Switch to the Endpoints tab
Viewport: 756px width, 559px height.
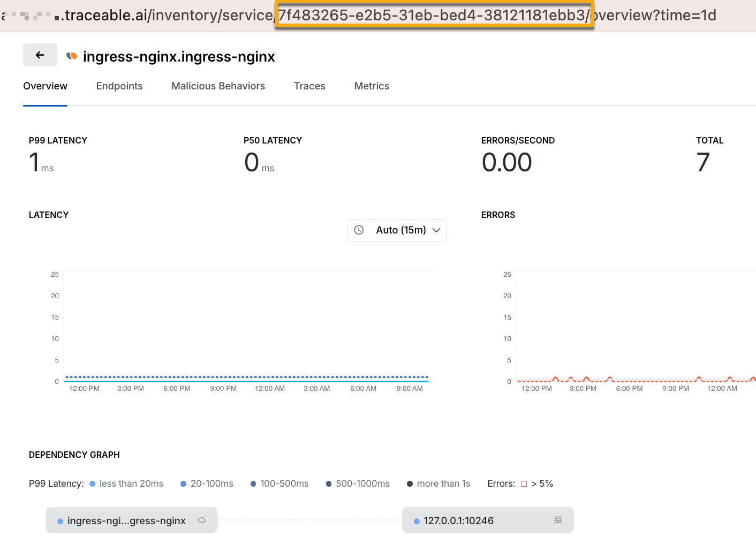119,86
